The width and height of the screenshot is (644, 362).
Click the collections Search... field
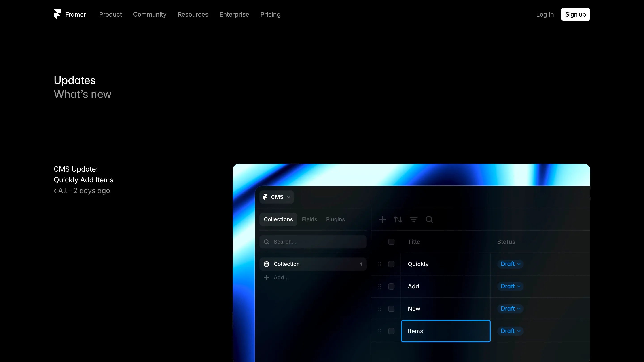[313, 242]
